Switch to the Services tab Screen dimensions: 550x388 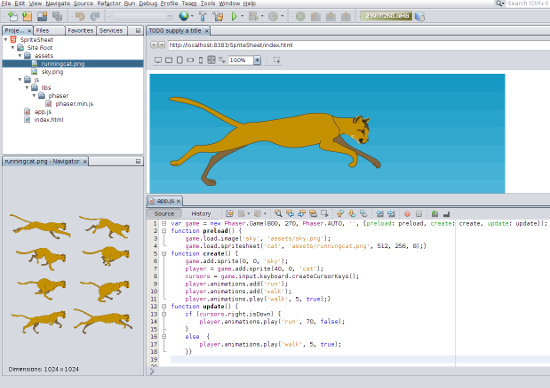click(x=111, y=31)
